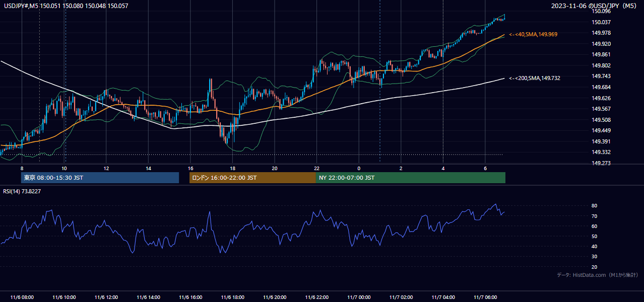Click the データ: HistData.com source credit
This screenshot has width=644, height=302.
coord(597,275)
